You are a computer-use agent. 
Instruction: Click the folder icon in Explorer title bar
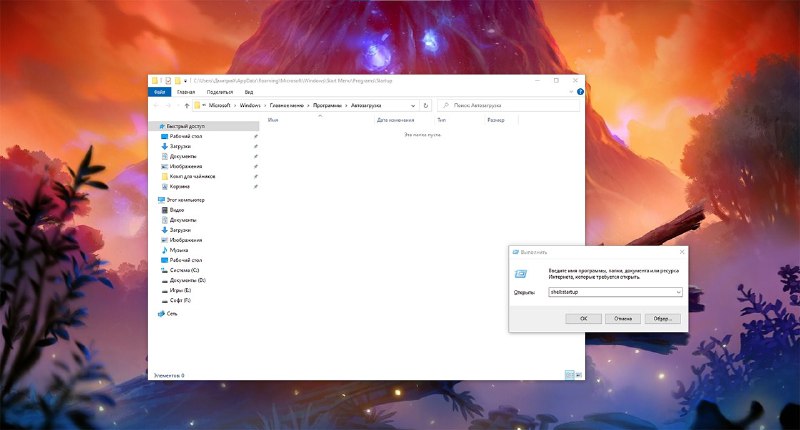[x=155, y=81]
